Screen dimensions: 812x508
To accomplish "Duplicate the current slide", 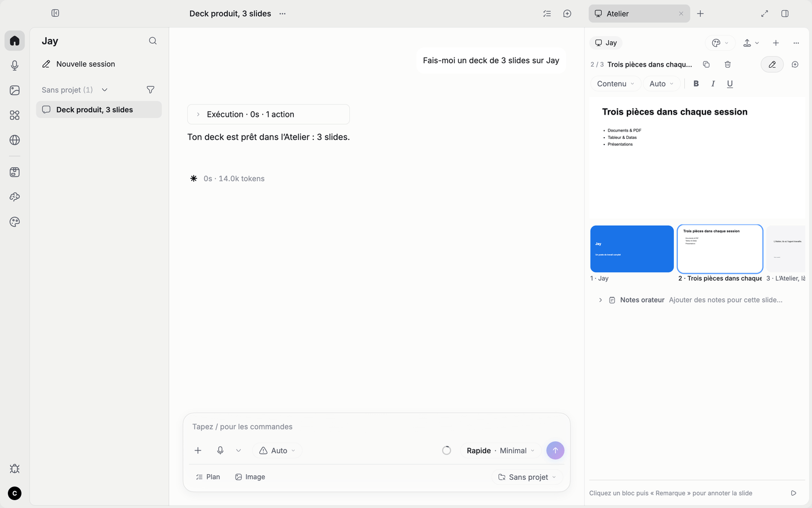I will click(706, 64).
